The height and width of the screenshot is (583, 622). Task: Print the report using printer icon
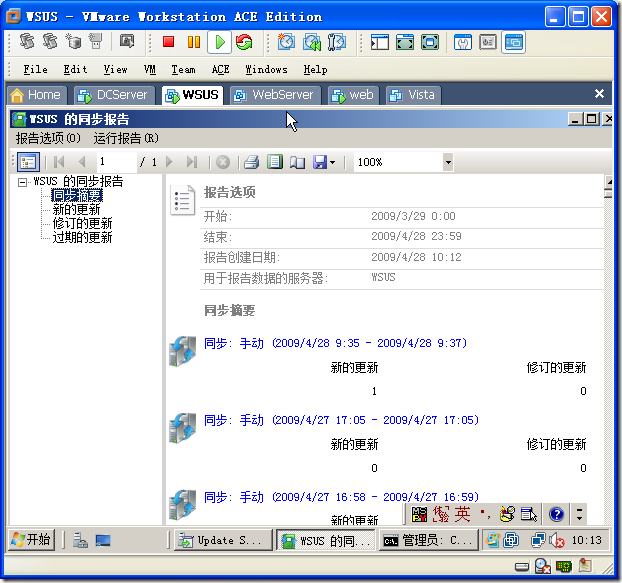(251, 162)
